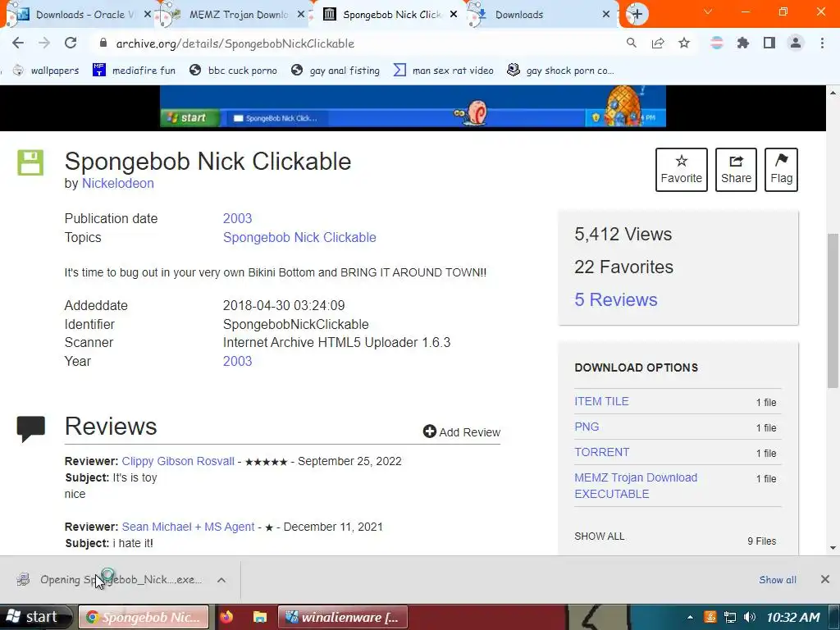840x630 pixels.
Task: Click the forward navigation arrow
Action: point(44,43)
